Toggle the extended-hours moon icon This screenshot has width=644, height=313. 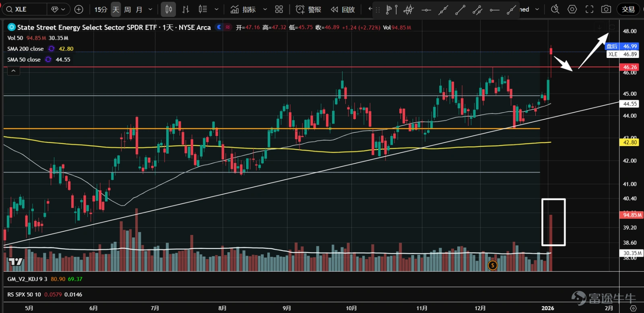click(219, 27)
